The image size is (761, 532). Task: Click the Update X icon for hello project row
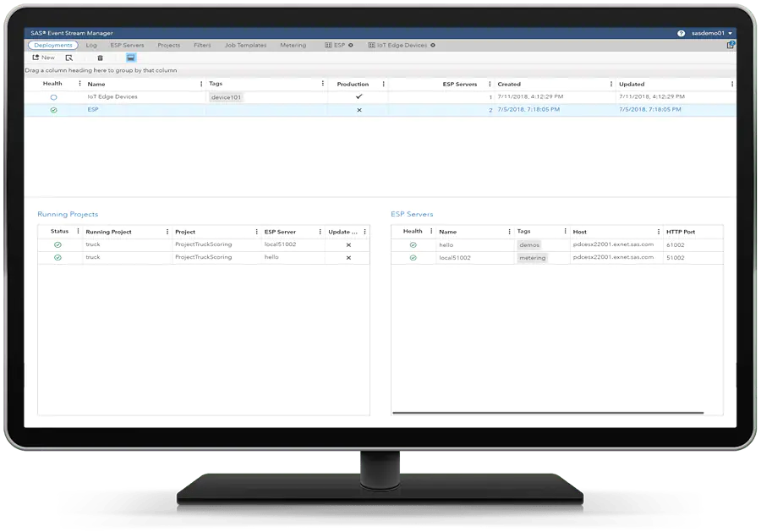point(348,258)
